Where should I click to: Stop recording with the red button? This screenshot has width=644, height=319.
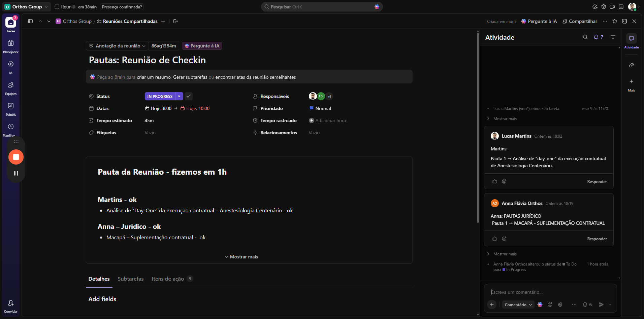coord(16,157)
